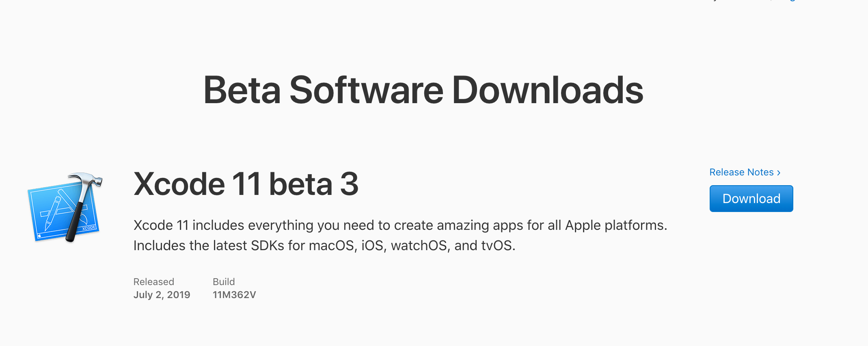Viewport: 868px width, 346px height.
Task: Click the Xcode 11 beta 3 title
Action: coord(246,184)
